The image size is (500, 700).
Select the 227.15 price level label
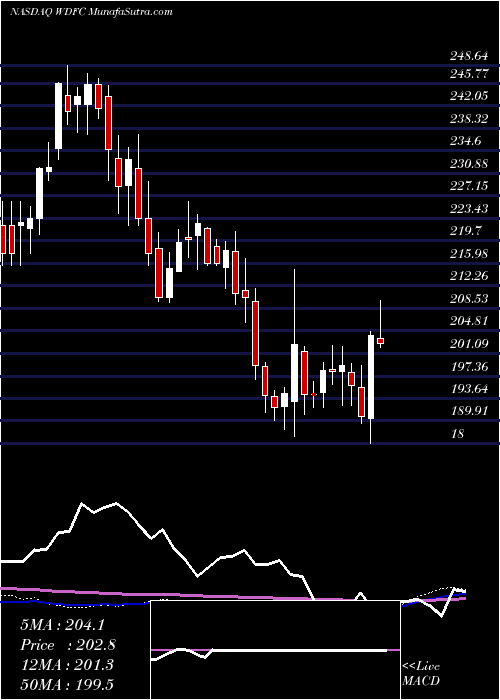click(x=468, y=186)
